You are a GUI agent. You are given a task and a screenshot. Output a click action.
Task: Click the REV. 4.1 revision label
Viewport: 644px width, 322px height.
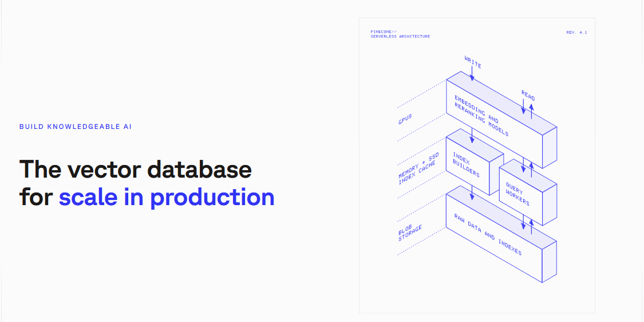(576, 33)
